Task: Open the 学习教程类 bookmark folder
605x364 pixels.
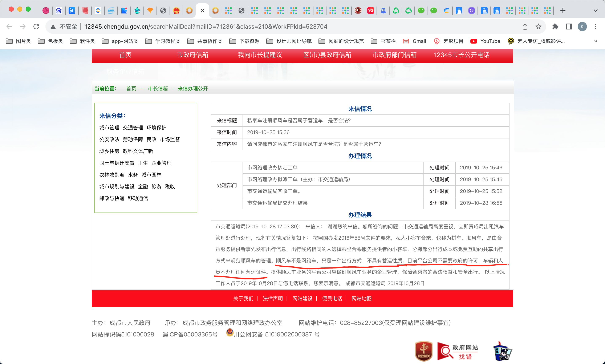Action: [x=163, y=41]
